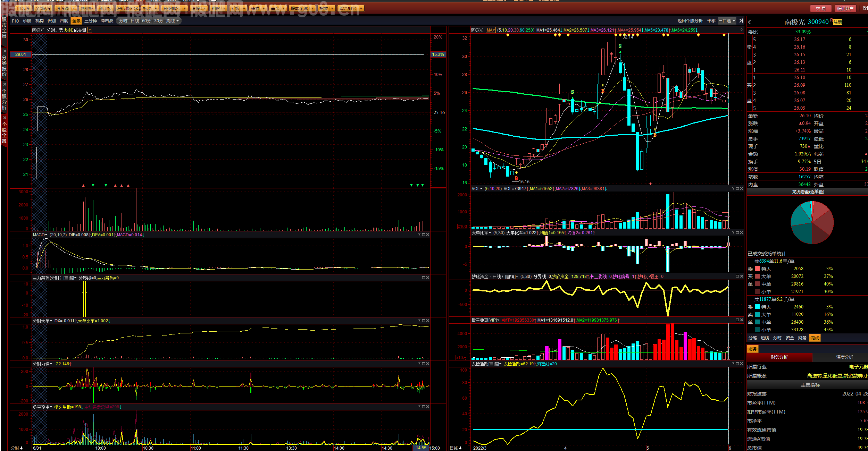Maximize the MACD indicator panel
868x451 pixels.
424,235
